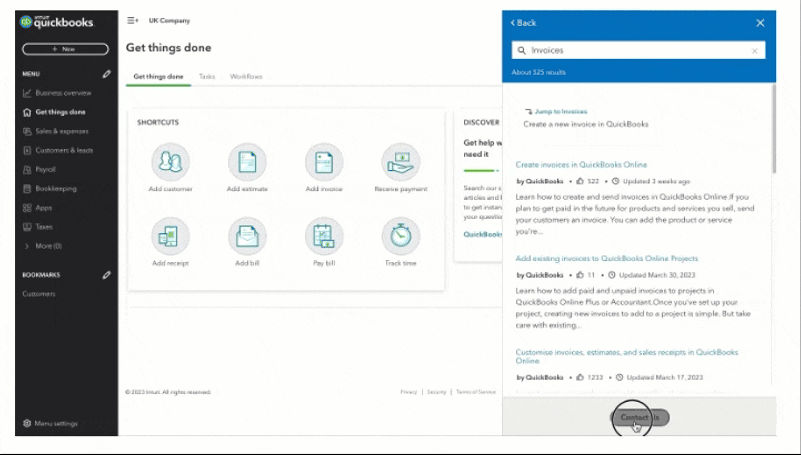Click the Add bill shortcut icon
Viewport: 801px width, 455px height.
[247, 236]
